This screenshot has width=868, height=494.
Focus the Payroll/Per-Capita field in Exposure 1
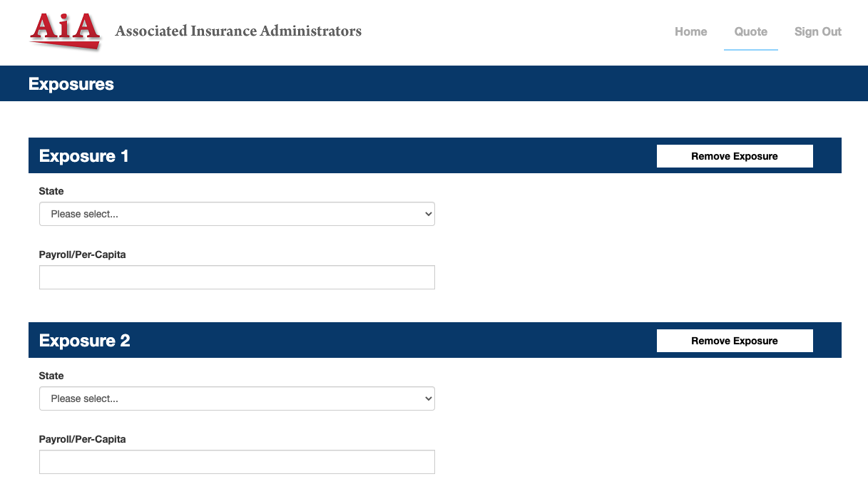coord(237,277)
